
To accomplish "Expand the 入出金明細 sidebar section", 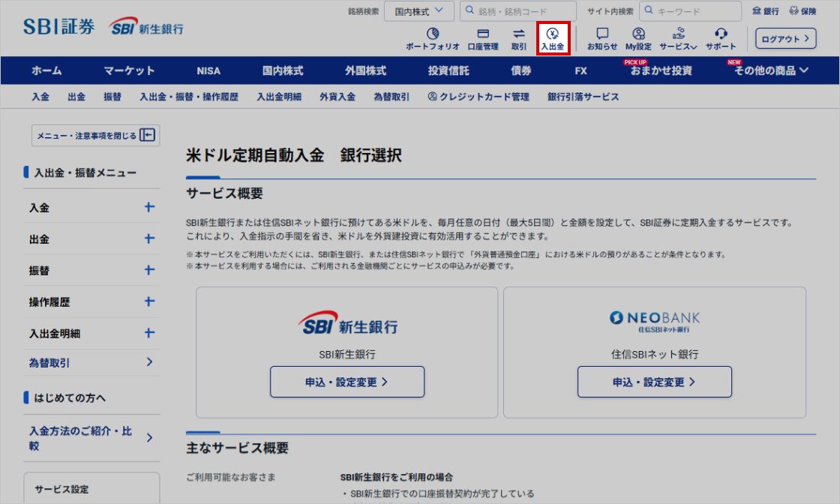I will click(x=149, y=333).
